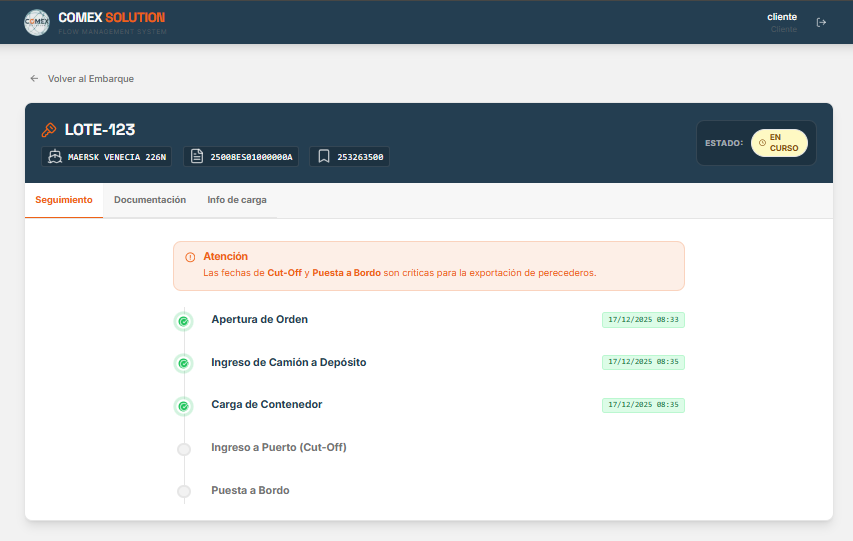Screen dimensions: 853x541
Task: Open the Info de carga tab
Action: tap(237, 200)
